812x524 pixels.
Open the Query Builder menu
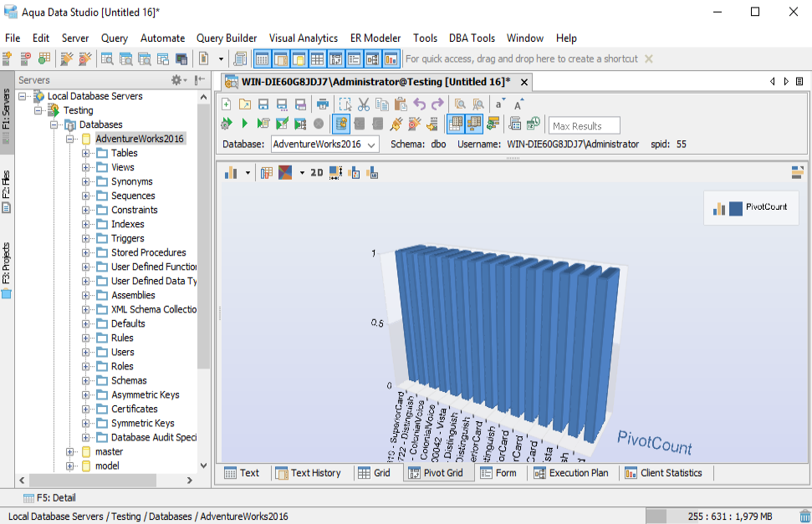(x=227, y=38)
